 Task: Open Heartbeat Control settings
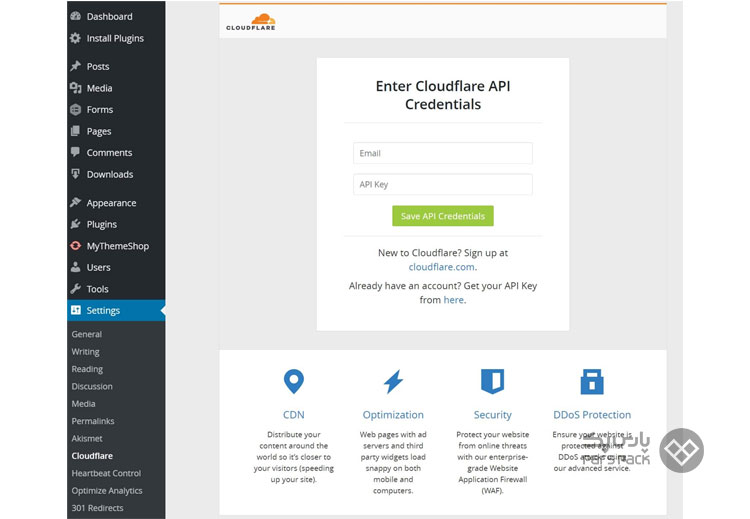click(x=106, y=473)
